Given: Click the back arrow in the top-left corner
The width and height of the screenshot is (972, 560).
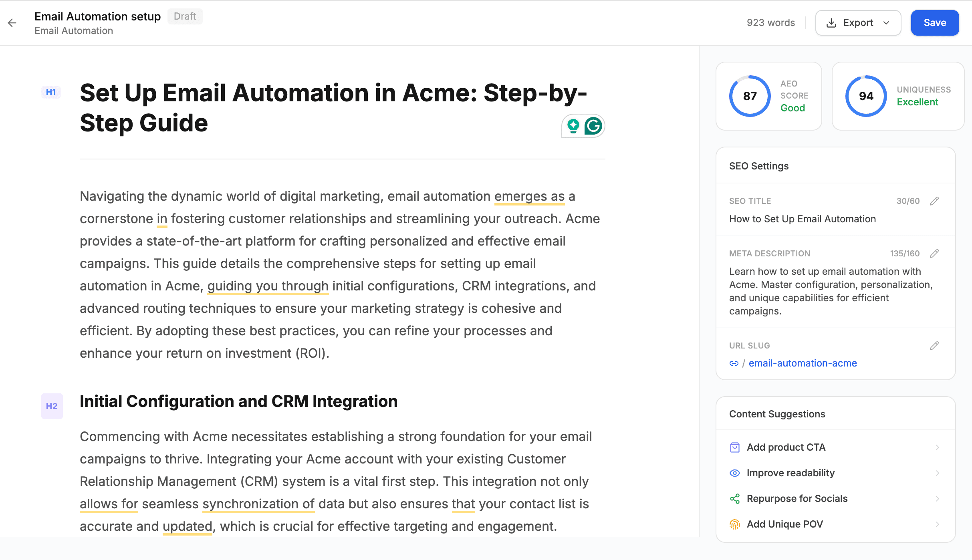Looking at the screenshot, I should (12, 23).
